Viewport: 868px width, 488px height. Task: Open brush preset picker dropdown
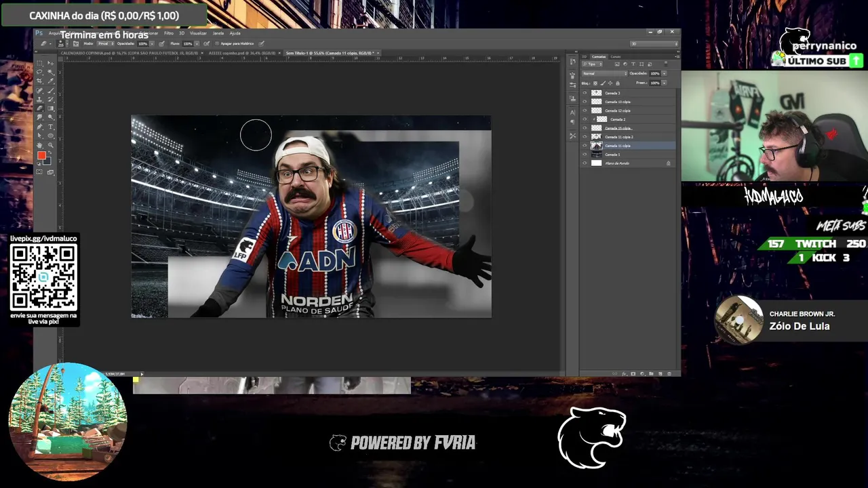[67, 43]
